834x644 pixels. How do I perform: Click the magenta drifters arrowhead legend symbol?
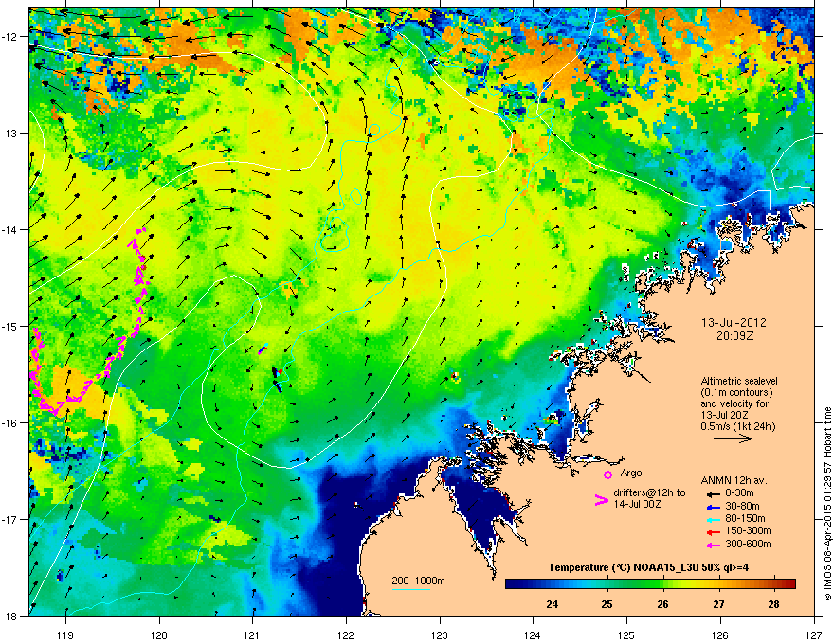click(x=601, y=500)
